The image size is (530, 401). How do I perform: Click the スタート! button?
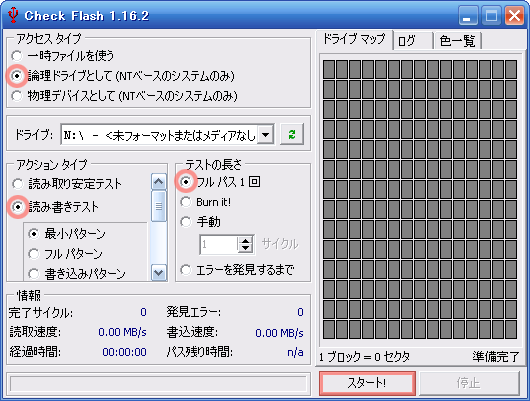pos(367,383)
